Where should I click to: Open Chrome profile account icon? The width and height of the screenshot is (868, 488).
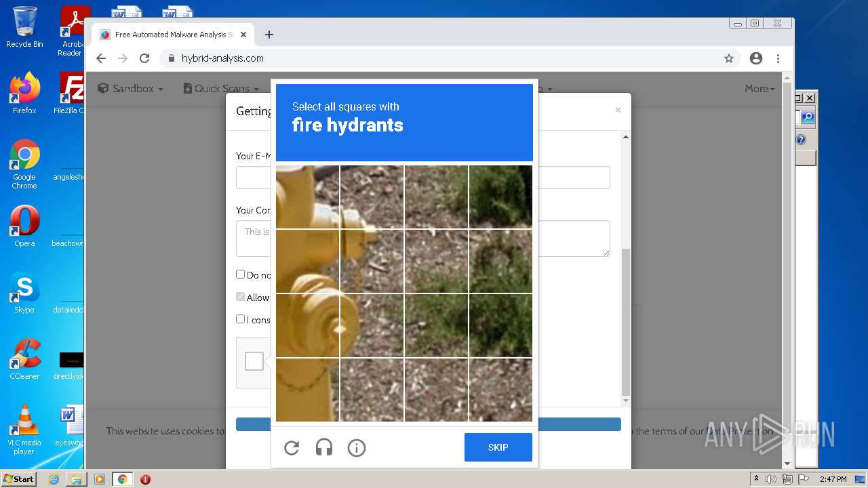point(756,58)
